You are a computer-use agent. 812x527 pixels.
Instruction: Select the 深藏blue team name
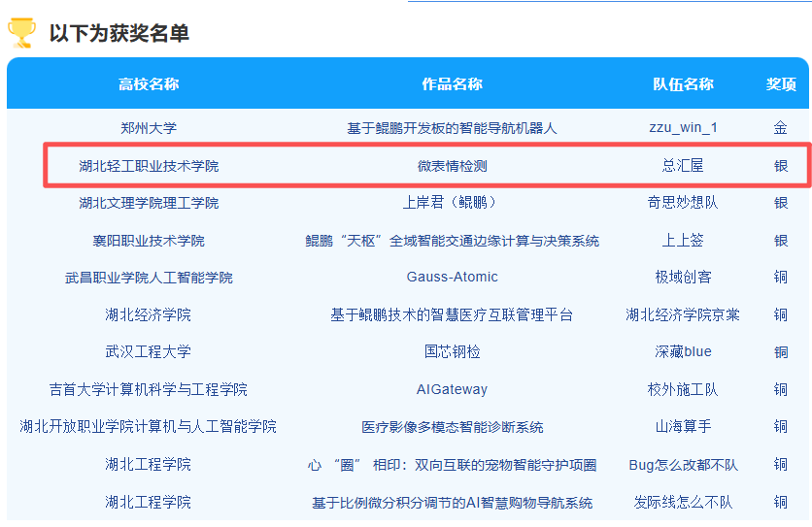683,351
